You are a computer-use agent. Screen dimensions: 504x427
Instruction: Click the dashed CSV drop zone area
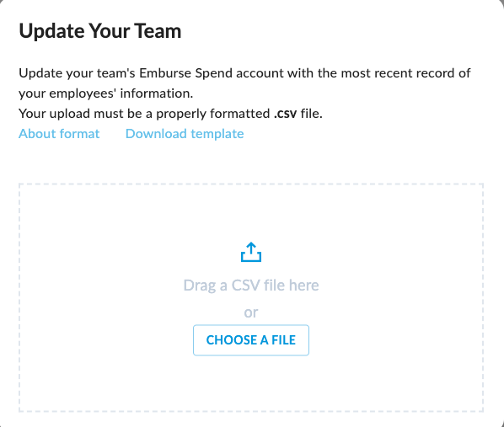click(x=251, y=298)
